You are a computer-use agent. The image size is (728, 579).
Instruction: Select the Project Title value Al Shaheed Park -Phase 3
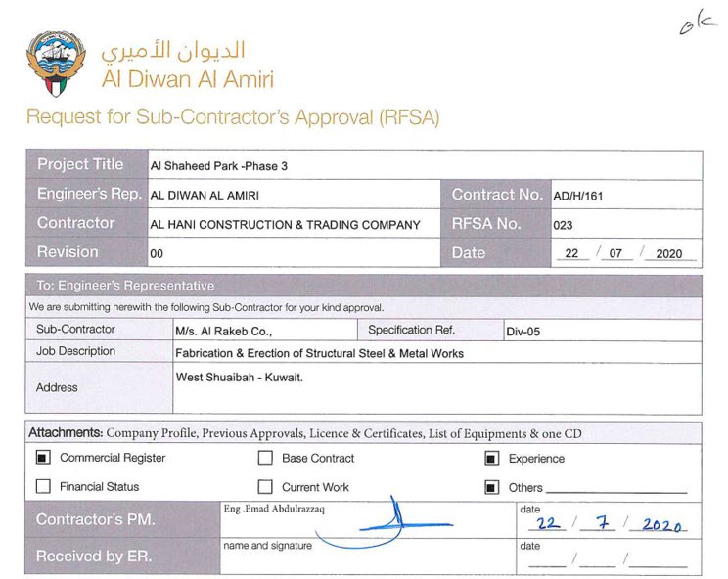click(x=218, y=166)
